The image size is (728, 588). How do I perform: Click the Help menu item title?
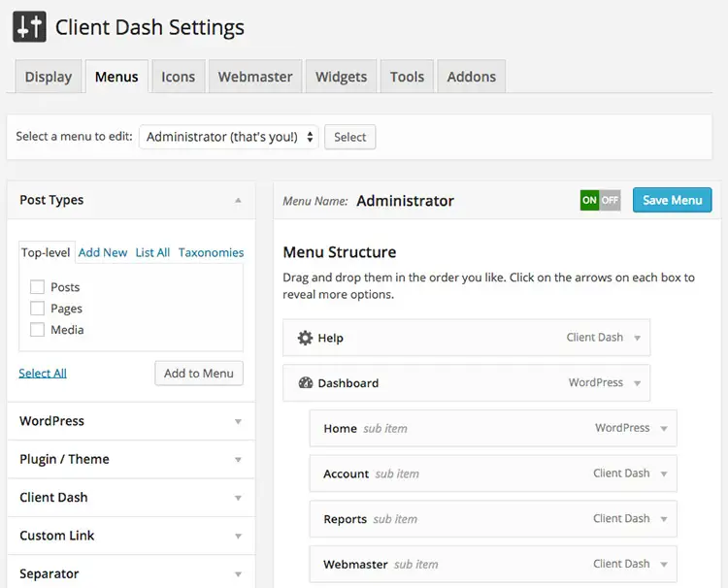pos(331,338)
